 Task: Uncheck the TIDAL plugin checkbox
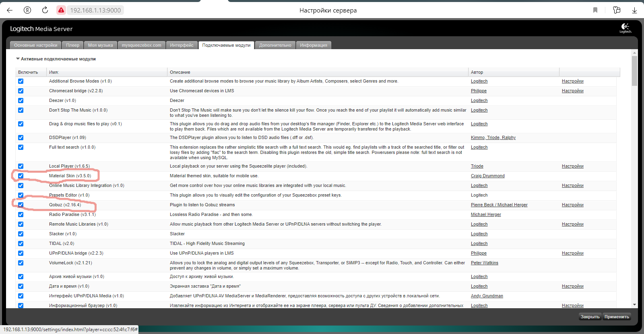click(21, 243)
